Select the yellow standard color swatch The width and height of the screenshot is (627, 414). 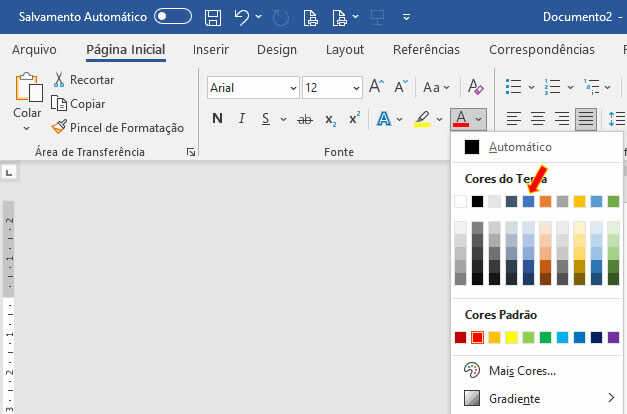pos(511,338)
